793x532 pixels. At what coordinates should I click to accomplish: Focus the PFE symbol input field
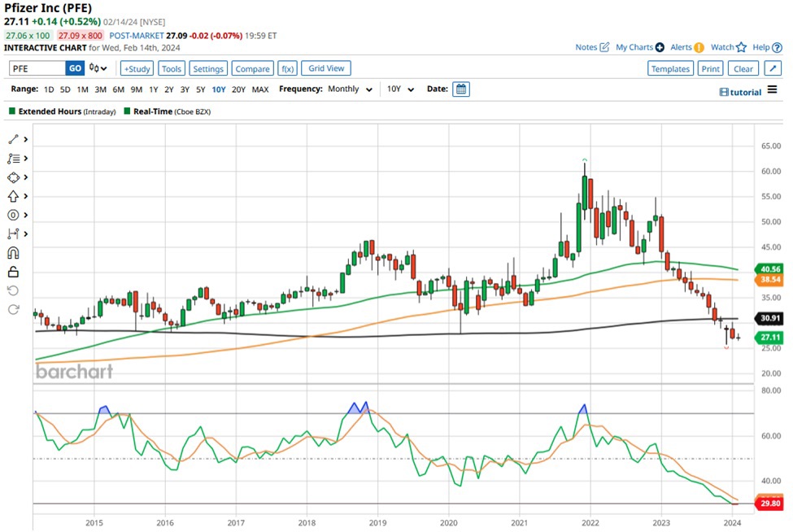click(x=37, y=68)
